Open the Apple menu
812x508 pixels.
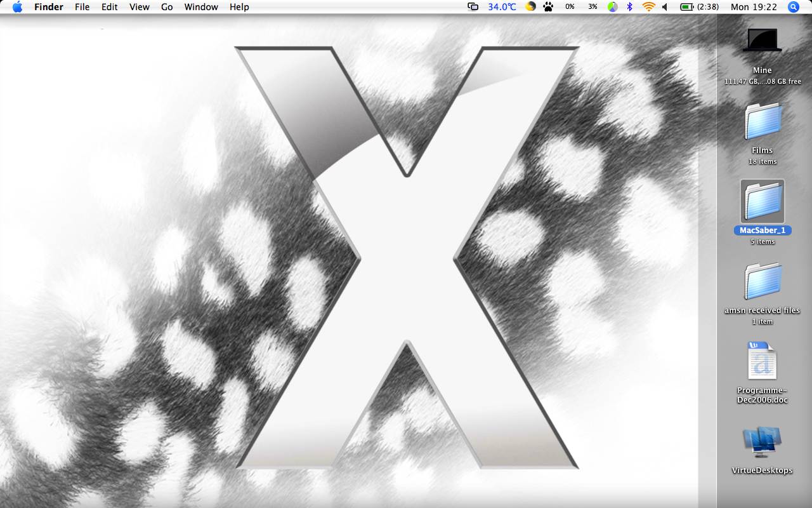17,7
